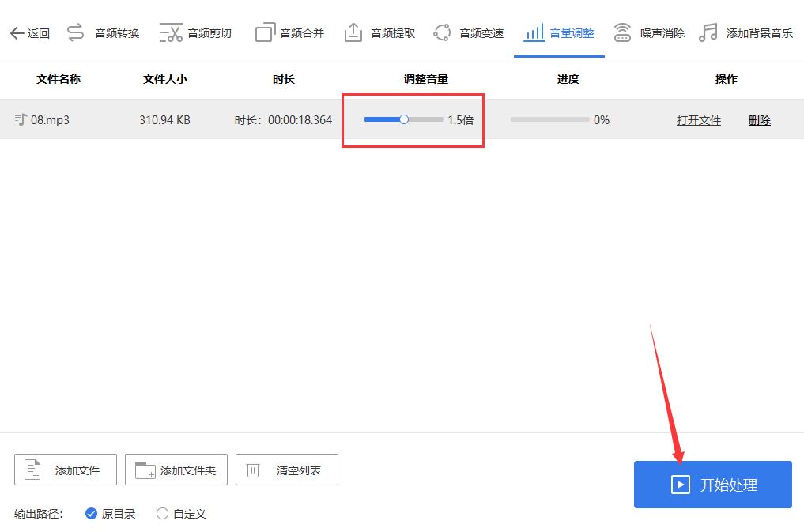804x532 pixels.
Task: Choose the 自定义 custom output option
Action: click(x=162, y=513)
